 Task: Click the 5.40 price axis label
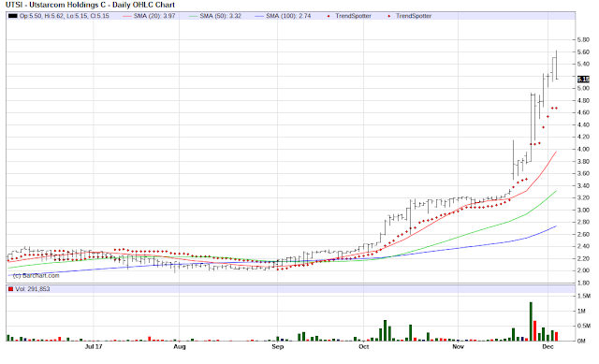(x=583, y=64)
